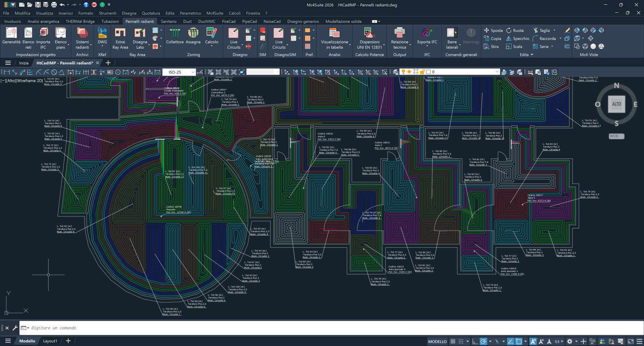This screenshot has height=346, width=644.
Task: Select the Collettore zoning tool
Action: point(175,36)
